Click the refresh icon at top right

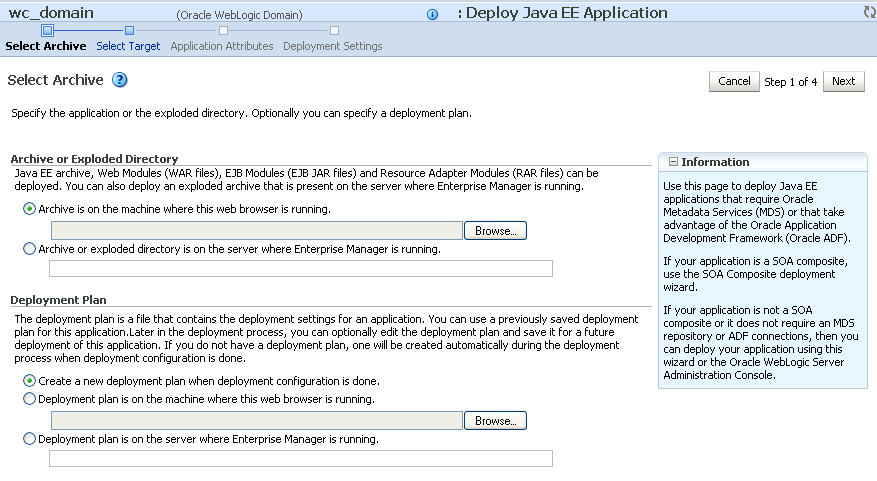click(870, 12)
